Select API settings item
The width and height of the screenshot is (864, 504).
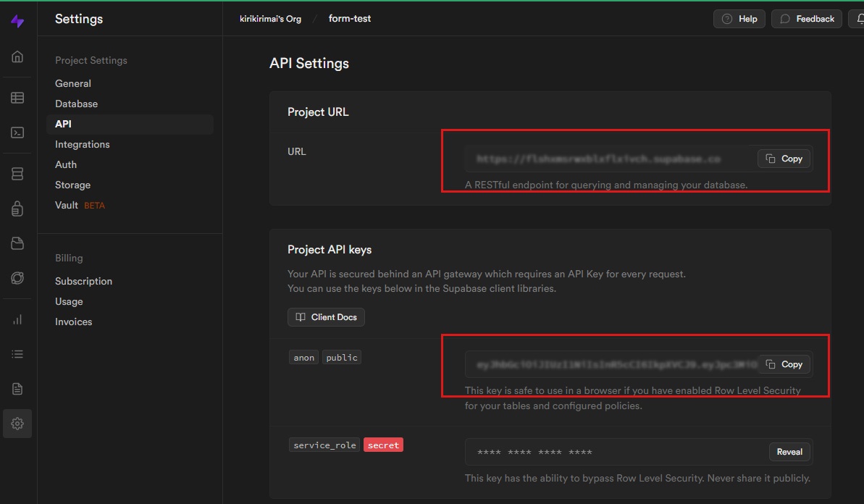tap(130, 124)
